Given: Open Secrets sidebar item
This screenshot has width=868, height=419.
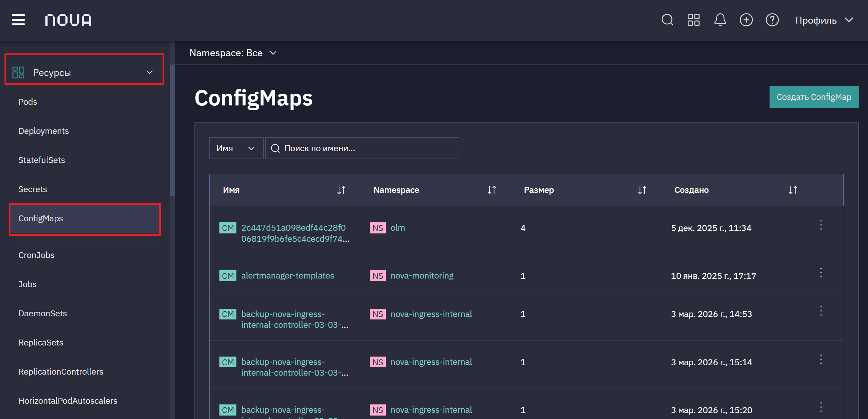Looking at the screenshot, I should coord(33,189).
